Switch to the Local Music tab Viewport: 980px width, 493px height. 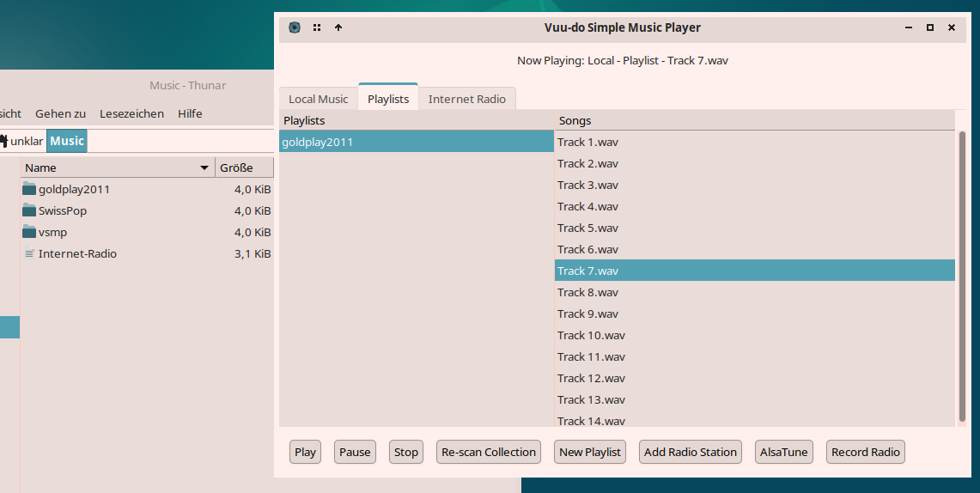tap(318, 99)
